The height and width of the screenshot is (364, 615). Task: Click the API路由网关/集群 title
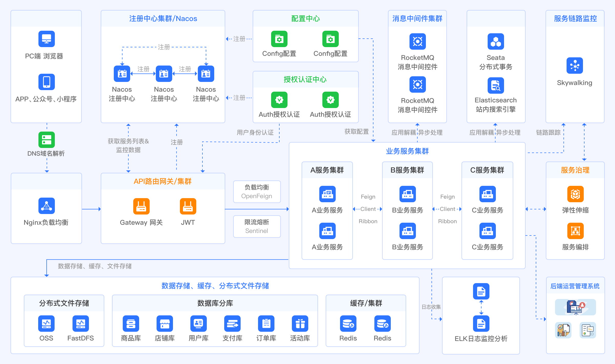[163, 181]
